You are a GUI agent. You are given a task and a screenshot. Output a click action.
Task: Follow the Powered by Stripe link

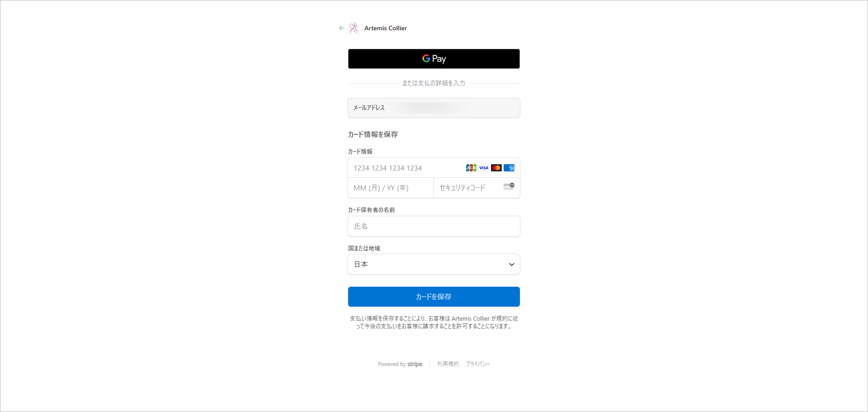click(400, 364)
